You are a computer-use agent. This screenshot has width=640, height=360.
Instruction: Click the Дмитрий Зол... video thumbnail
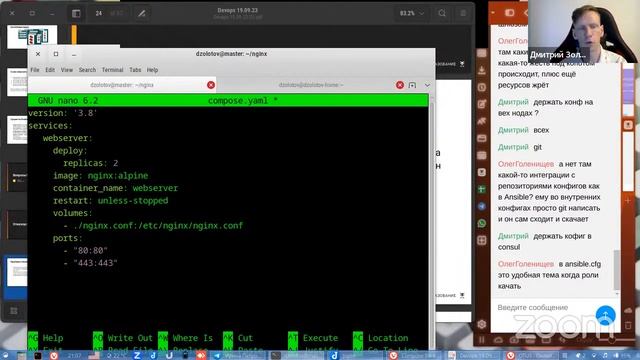coord(584,31)
